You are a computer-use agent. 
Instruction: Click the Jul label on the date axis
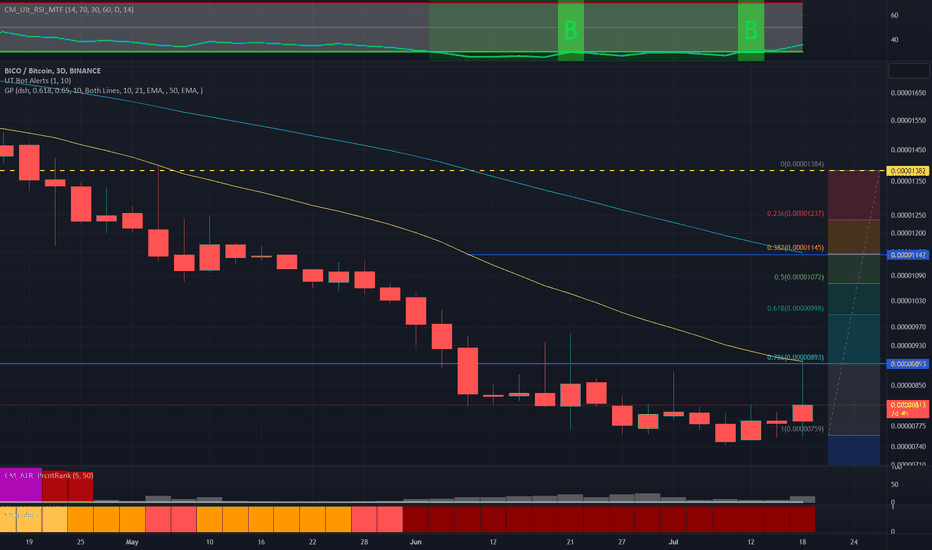click(x=673, y=542)
